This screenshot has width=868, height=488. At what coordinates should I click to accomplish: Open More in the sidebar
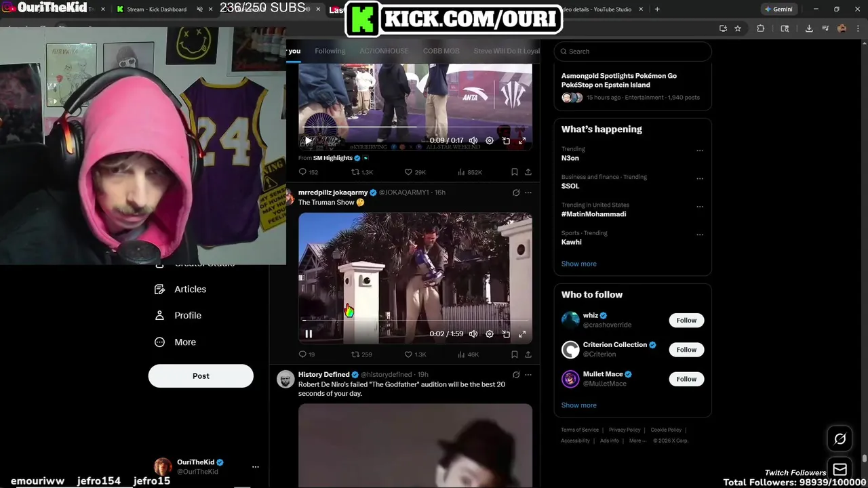[176, 342]
